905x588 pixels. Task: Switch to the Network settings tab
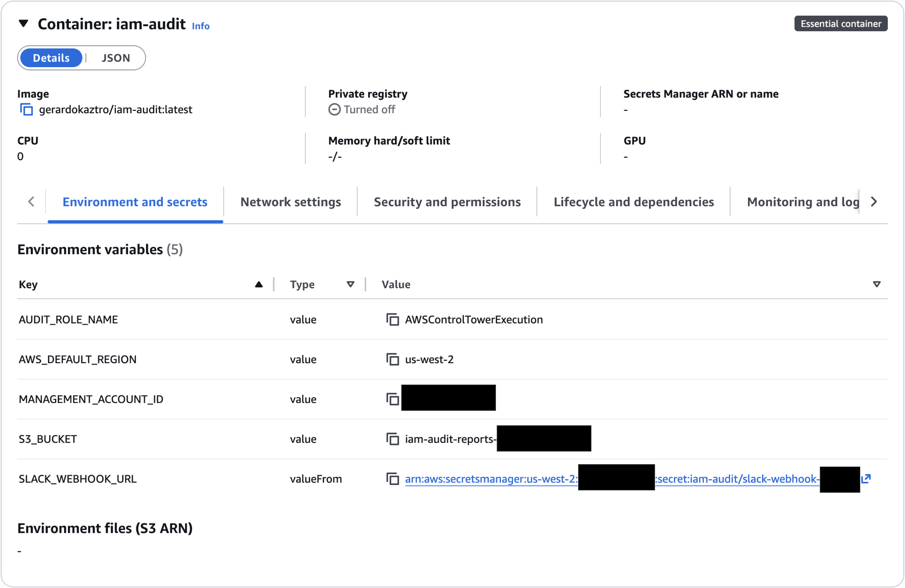pos(290,201)
